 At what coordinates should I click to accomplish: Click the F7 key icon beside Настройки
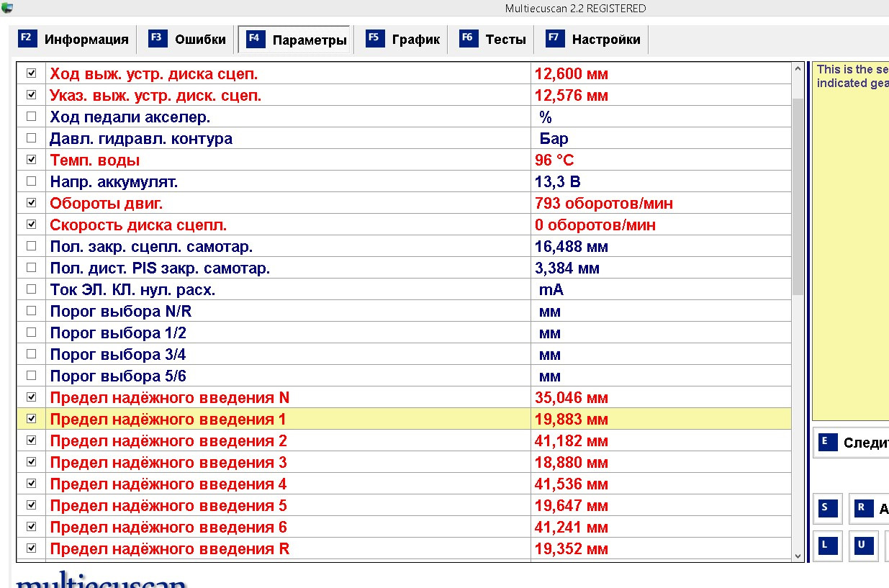555,38
